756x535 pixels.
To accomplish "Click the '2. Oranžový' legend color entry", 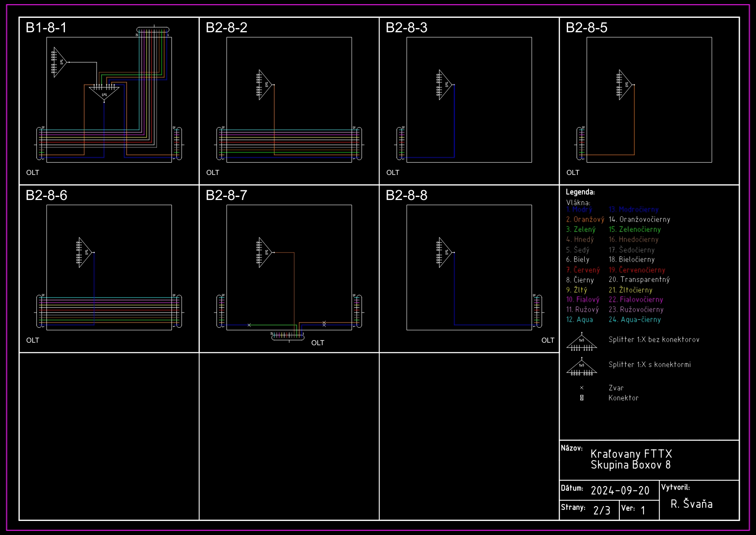I will [585, 220].
